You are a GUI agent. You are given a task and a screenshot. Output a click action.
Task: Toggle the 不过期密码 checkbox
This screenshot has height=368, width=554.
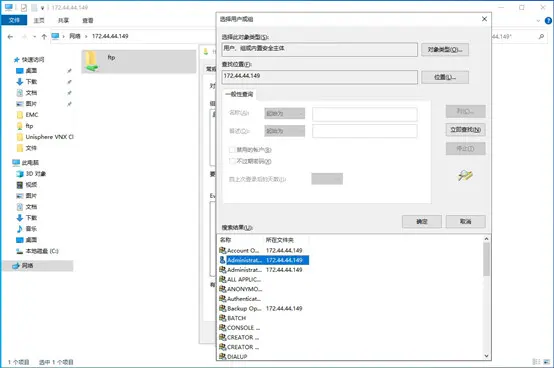[x=232, y=161]
